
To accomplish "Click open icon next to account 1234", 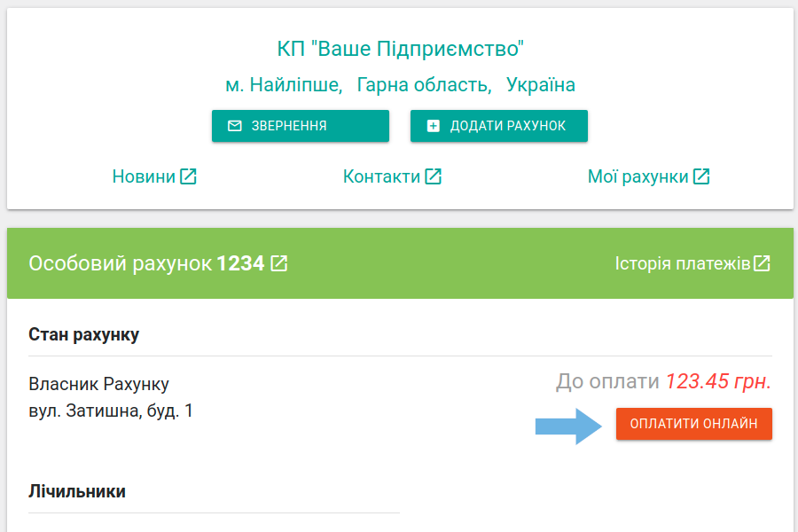I will [279, 263].
